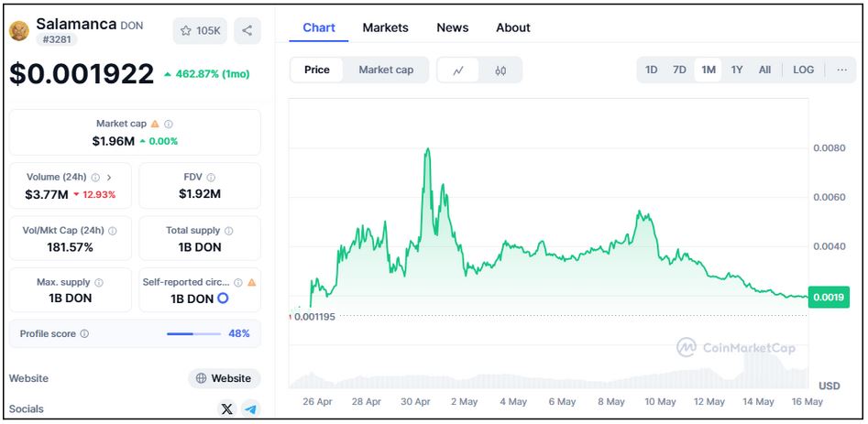
Task: Open Market cap info icon
Action: tap(169, 124)
